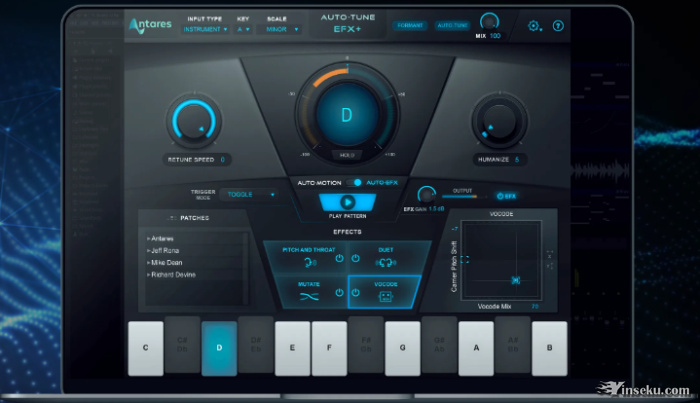Toggle power for Mutate effect
Screen dimensions: 700x403
click(x=340, y=293)
